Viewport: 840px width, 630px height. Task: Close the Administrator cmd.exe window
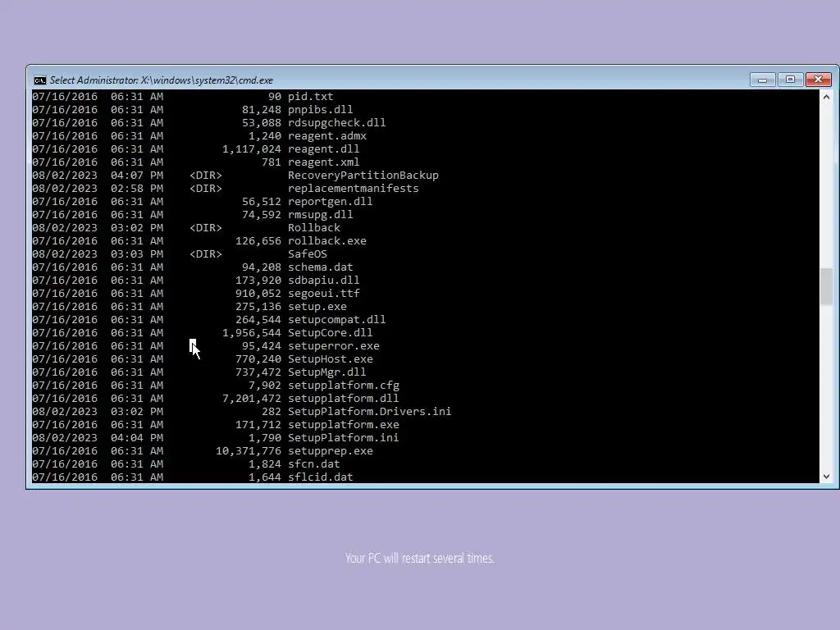[818, 80]
